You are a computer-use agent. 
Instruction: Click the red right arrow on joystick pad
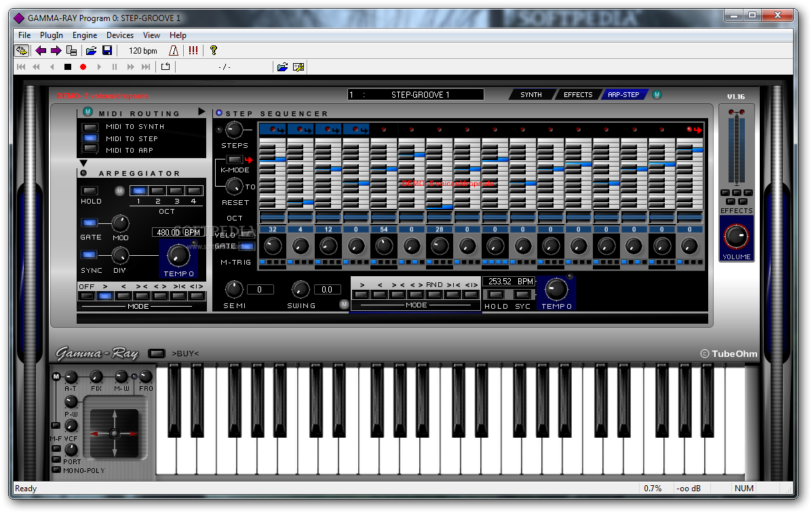[x=133, y=434]
